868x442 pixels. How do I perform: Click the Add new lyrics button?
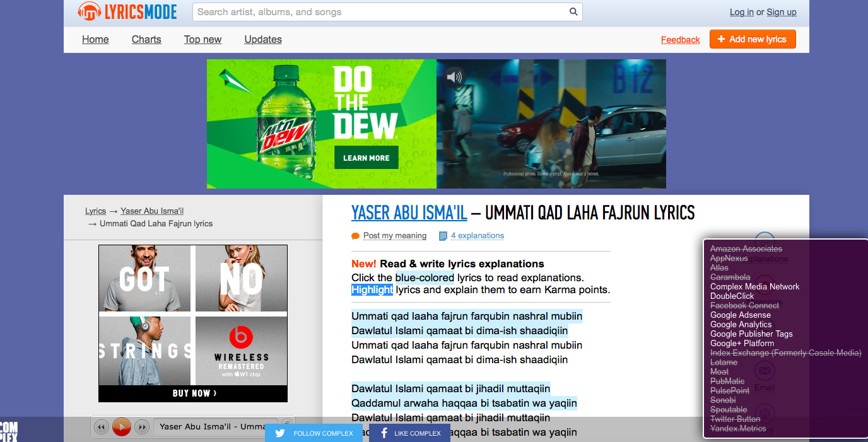click(x=752, y=39)
